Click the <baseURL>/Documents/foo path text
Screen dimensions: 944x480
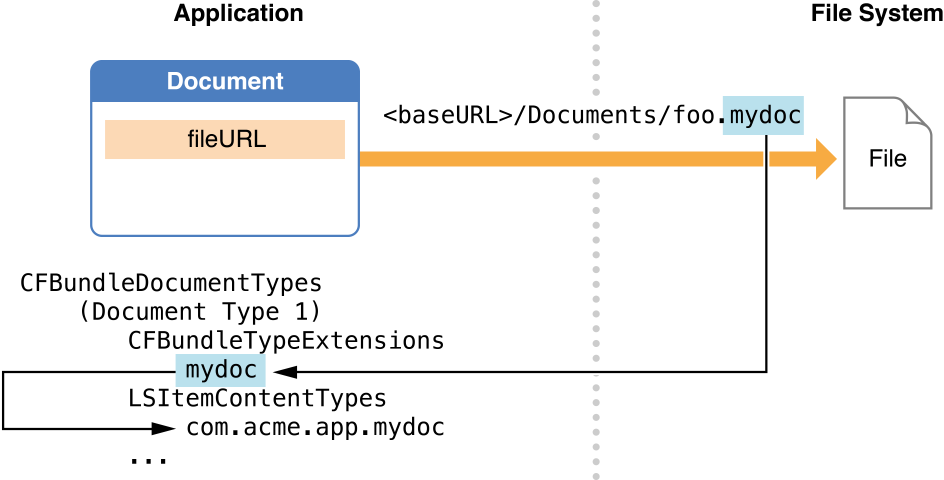[x=553, y=115]
